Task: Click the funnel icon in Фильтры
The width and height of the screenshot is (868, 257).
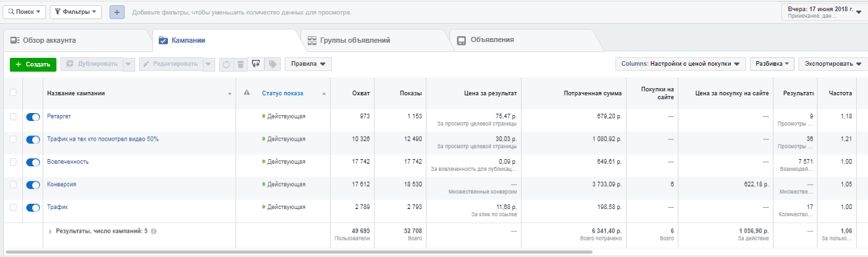Action: pyautogui.click(x=57, y=12)
